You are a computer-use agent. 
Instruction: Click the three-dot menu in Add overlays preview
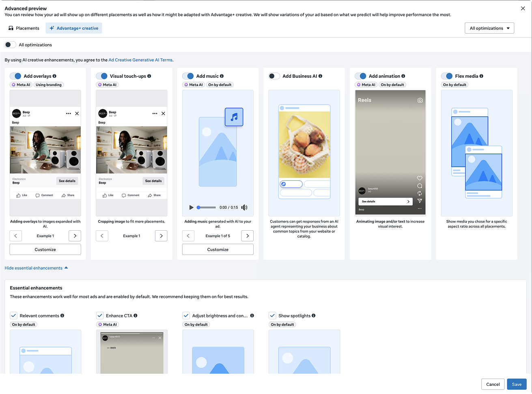click(x=69, y=113)
